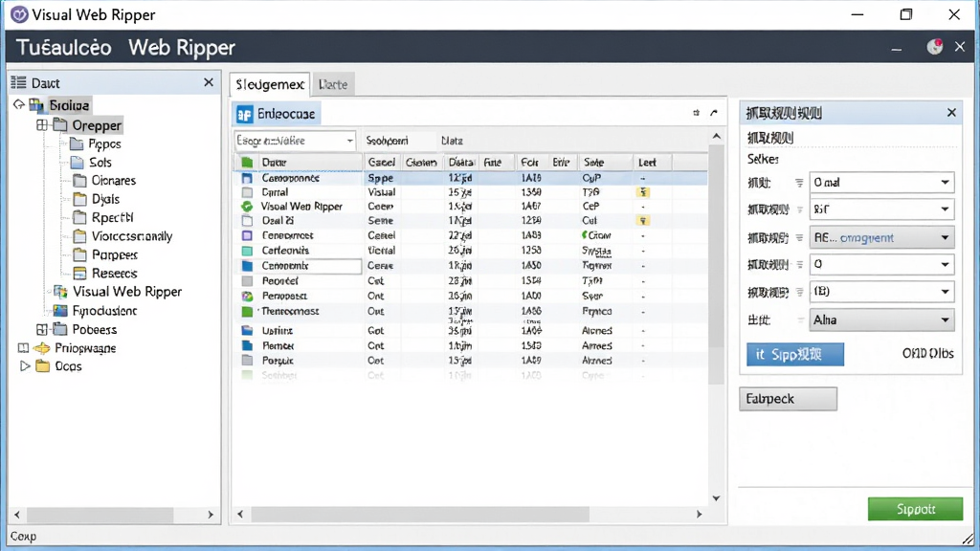
Task: Open the Orepper folder
Action: coord(97,125)
